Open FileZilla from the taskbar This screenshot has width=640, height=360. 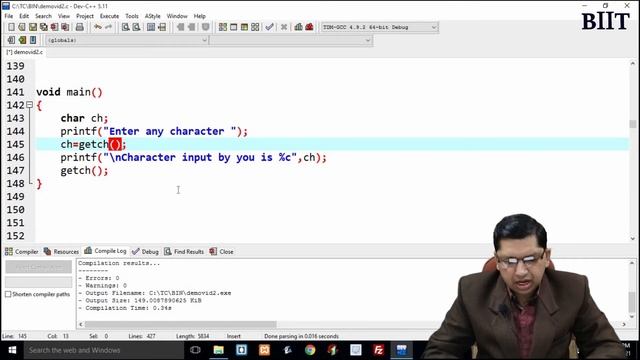(378, 350)
